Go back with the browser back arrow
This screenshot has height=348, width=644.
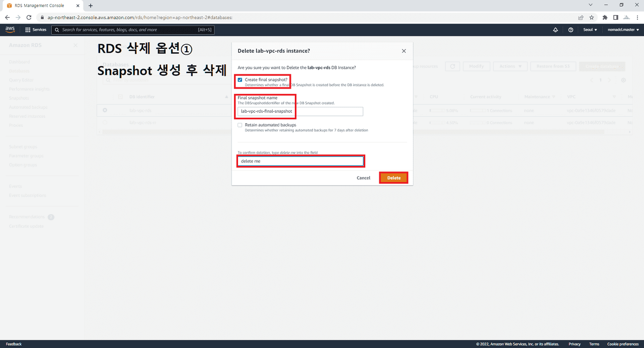click(x=7, y=17)
